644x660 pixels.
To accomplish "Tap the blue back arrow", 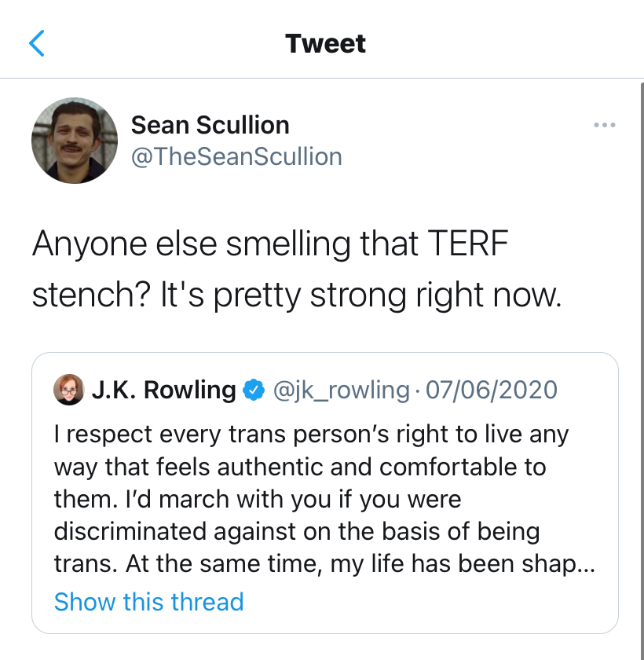I will click(x=37, y=43).
